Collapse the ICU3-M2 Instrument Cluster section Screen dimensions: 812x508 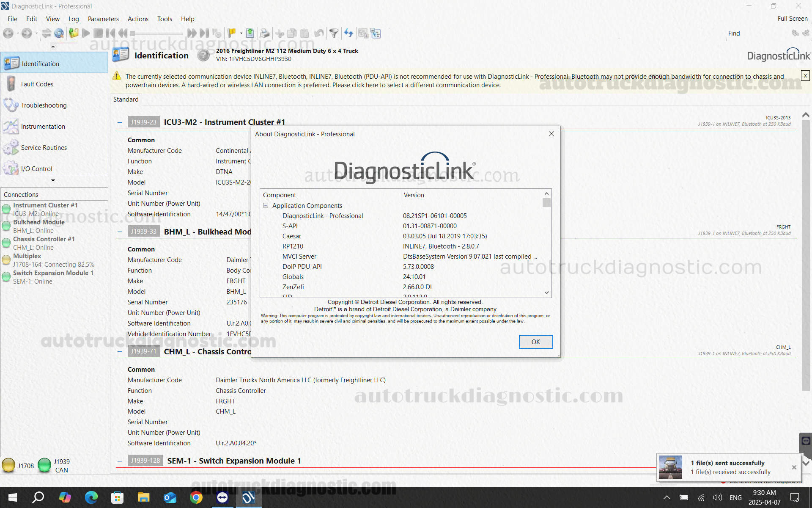click(120, 122)
